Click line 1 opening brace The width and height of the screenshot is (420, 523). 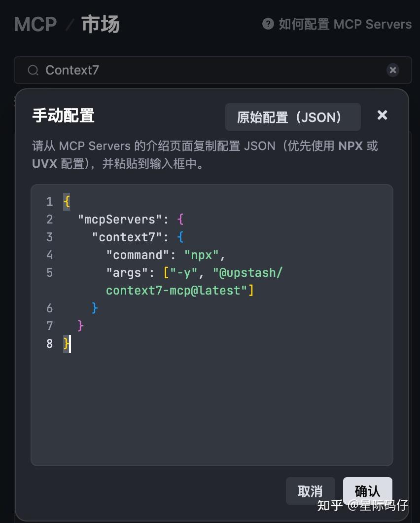pyautogui.click(x=66, y=201)
